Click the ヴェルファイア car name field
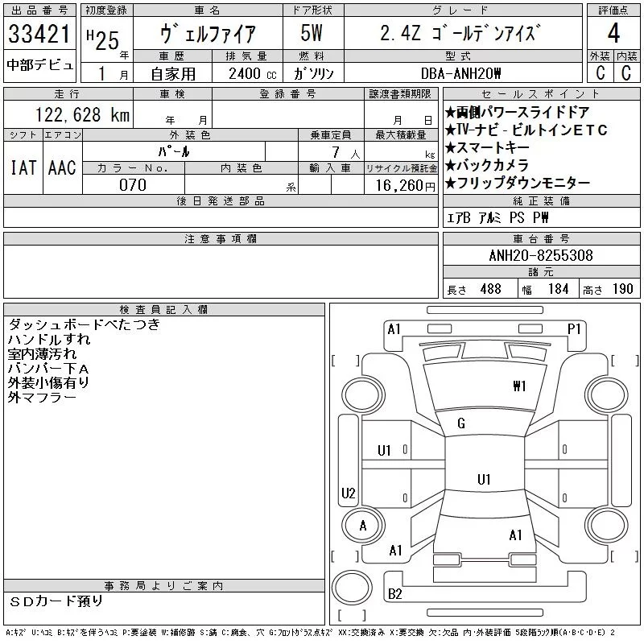 click(x=208, y=35)
